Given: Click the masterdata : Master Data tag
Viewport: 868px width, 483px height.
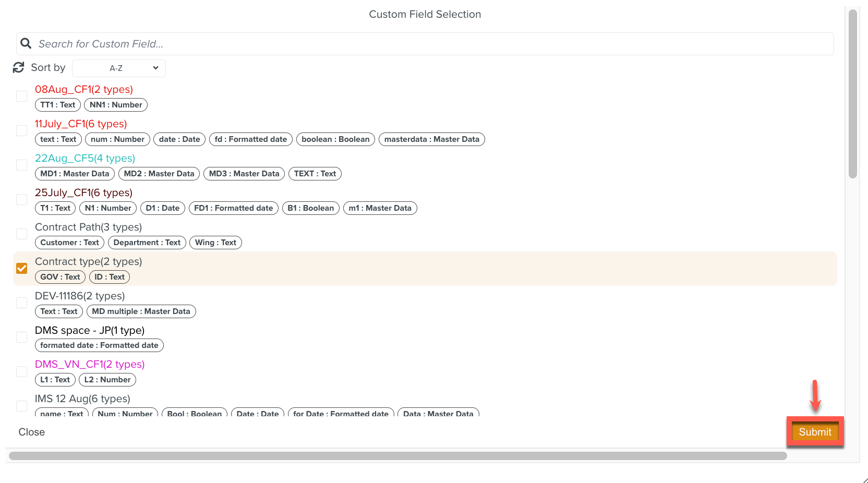Looking at the screenshot, I should pos(431,139).
